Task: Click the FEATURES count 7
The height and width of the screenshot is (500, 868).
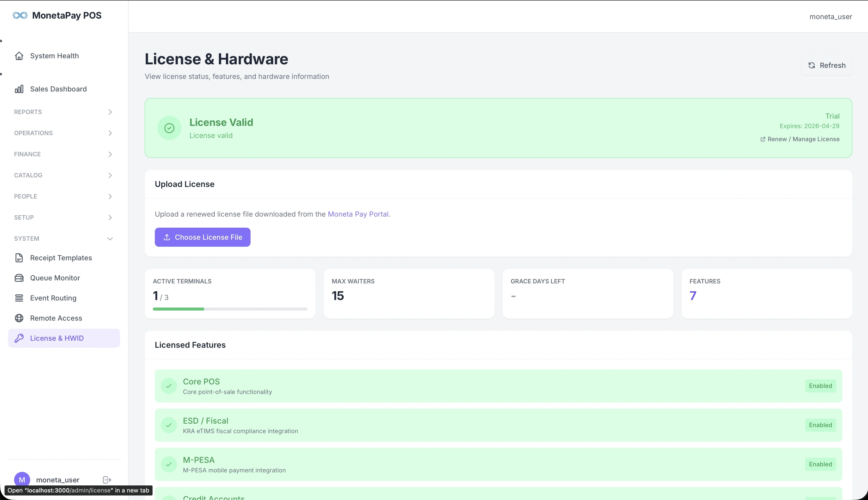Action: pos(693,296)
